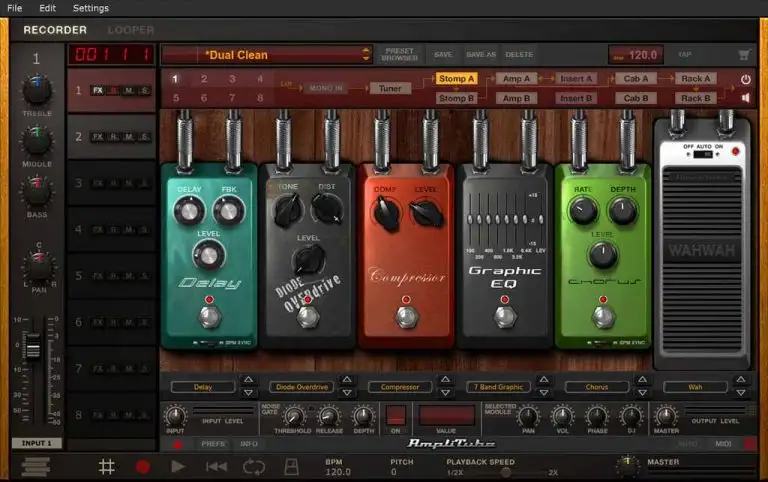Toggle the noise gate ON button

click(x=396, y=415)
